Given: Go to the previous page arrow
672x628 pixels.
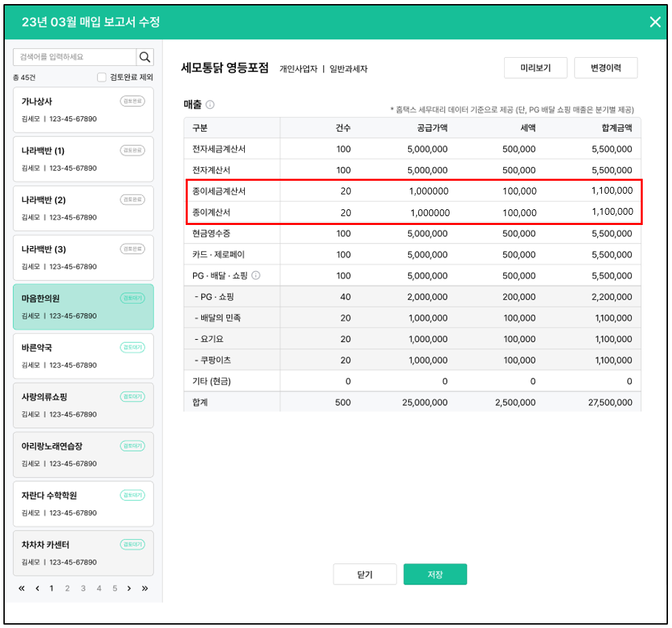Looking at the screenshot, I should point(37,589).
